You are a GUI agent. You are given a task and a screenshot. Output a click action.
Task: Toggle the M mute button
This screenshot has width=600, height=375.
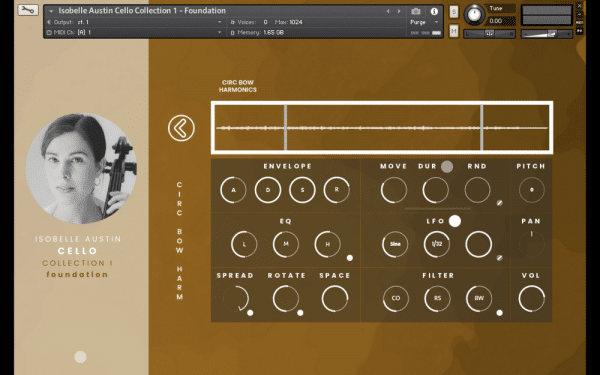coord(454,31)
